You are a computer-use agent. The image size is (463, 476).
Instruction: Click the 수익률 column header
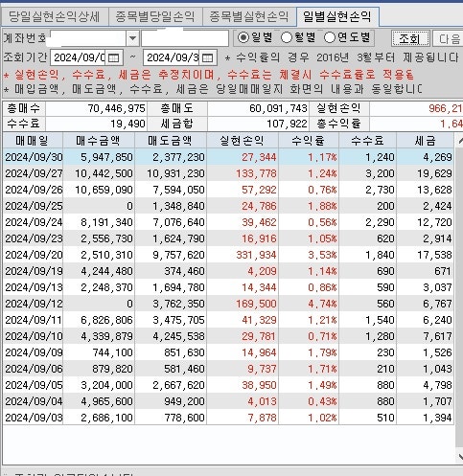point(309,141)
